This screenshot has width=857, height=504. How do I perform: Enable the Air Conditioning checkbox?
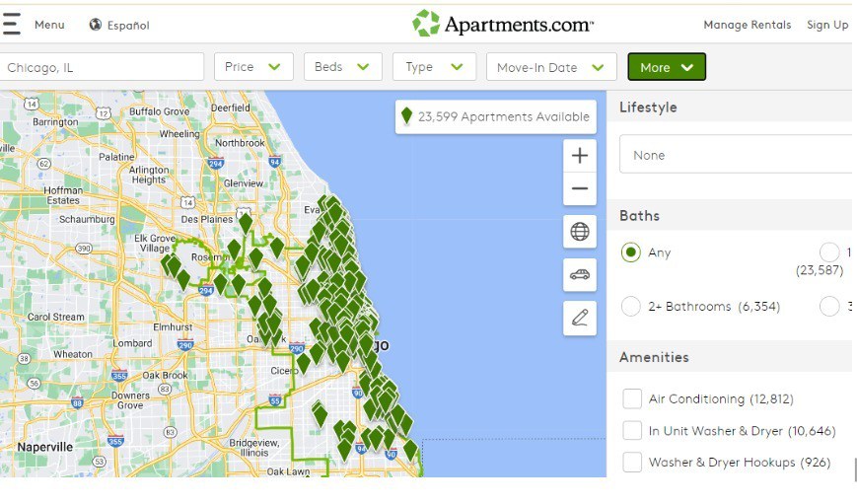632,399
